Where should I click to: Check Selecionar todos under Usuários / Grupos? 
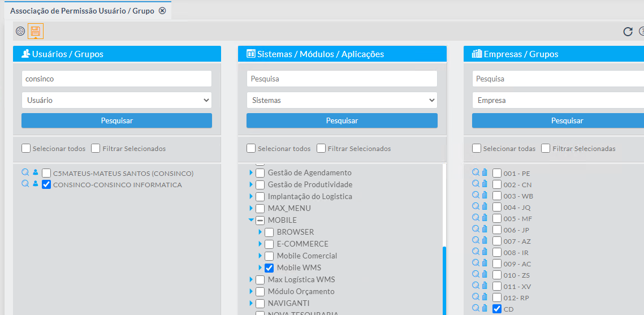coord(26,148)
